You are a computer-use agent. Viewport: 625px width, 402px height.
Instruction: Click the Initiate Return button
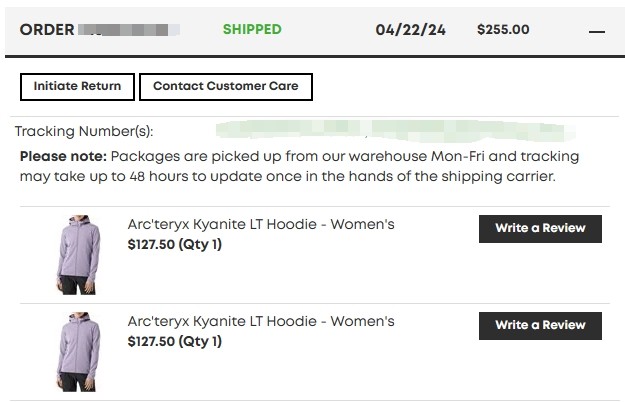[x=77, y=87]
